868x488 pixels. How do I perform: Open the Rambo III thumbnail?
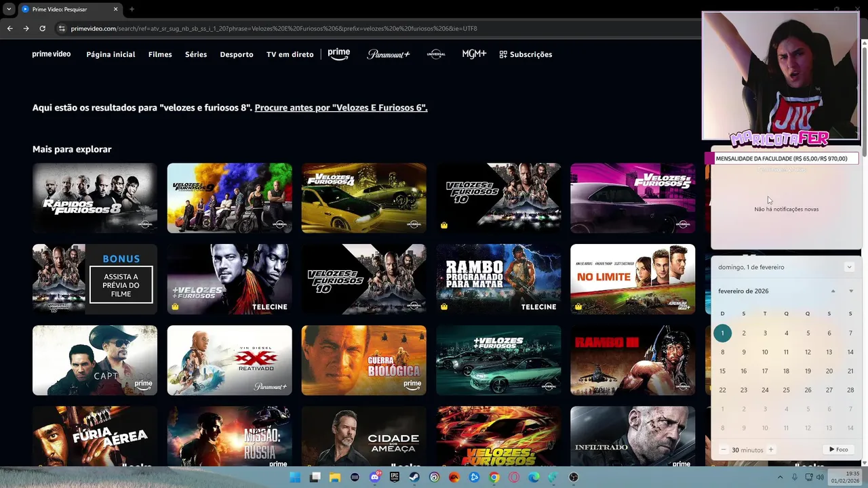coord(633,360)
